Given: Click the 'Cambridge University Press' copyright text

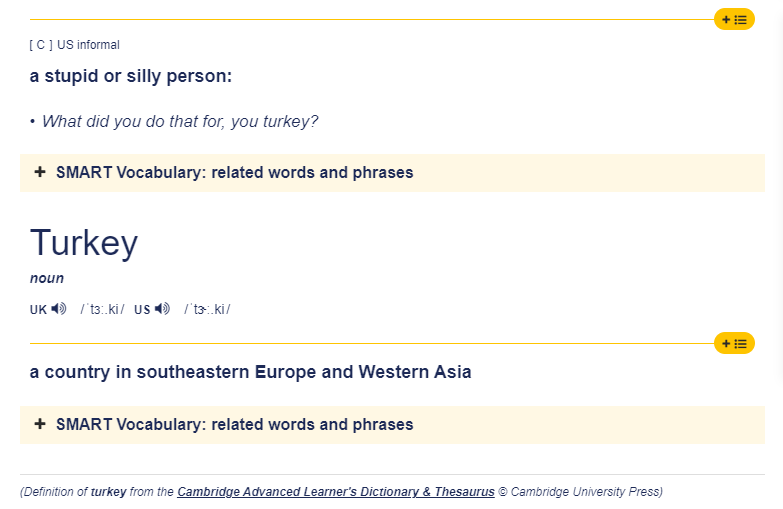Looking at the screenshot, I should [580, 492].
